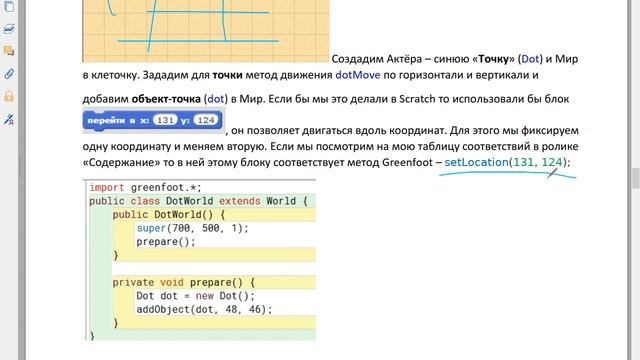This screenshot has width=640, height=360.
Task: Click the word "Greenfoot" in the paragraph
Action: coord(407,162)
